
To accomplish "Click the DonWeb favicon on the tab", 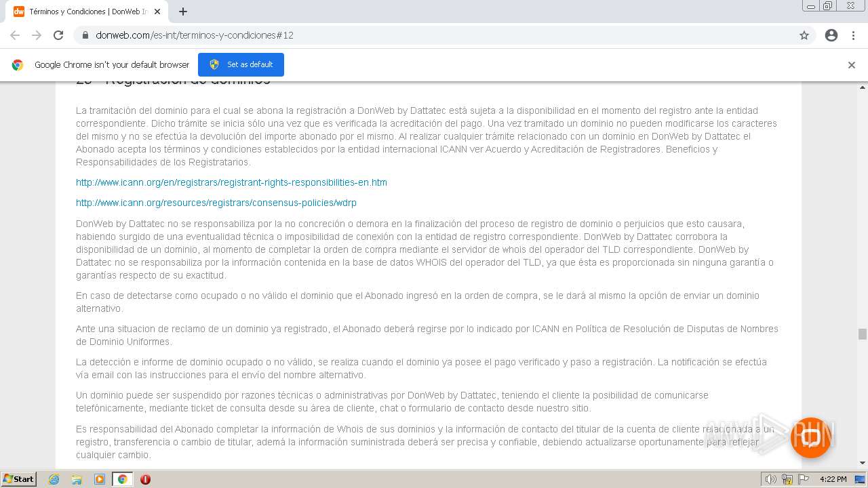I will 19,12.
